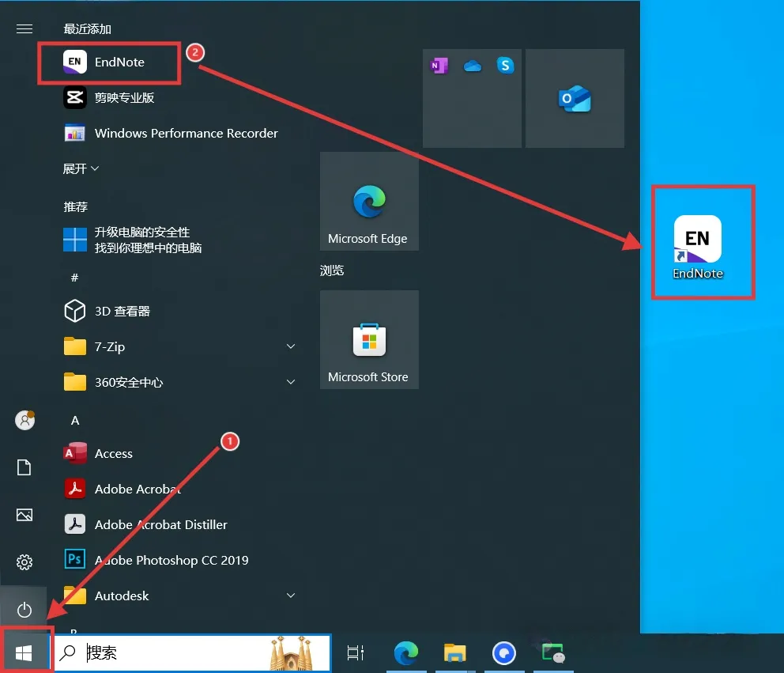This screenshot has width=784, height=673.
Task: Open OneNote in the small tile group
Action: (x=439, y=66)
